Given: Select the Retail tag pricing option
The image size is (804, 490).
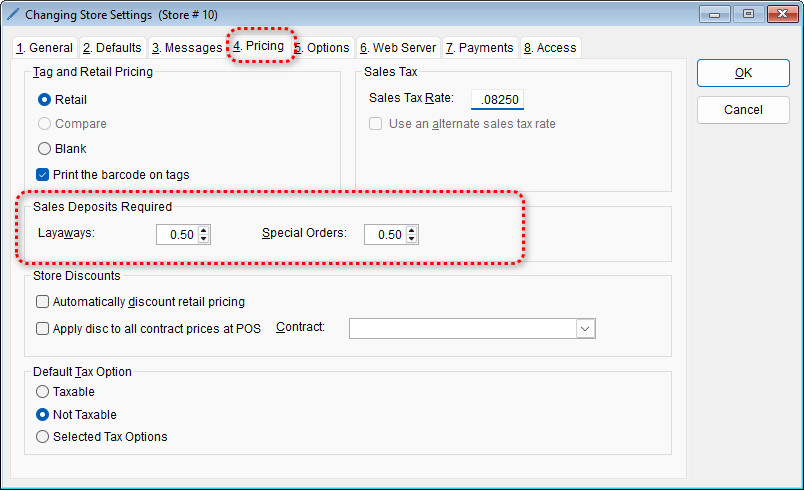Looking at the screenshot, I should click(44, 99).
